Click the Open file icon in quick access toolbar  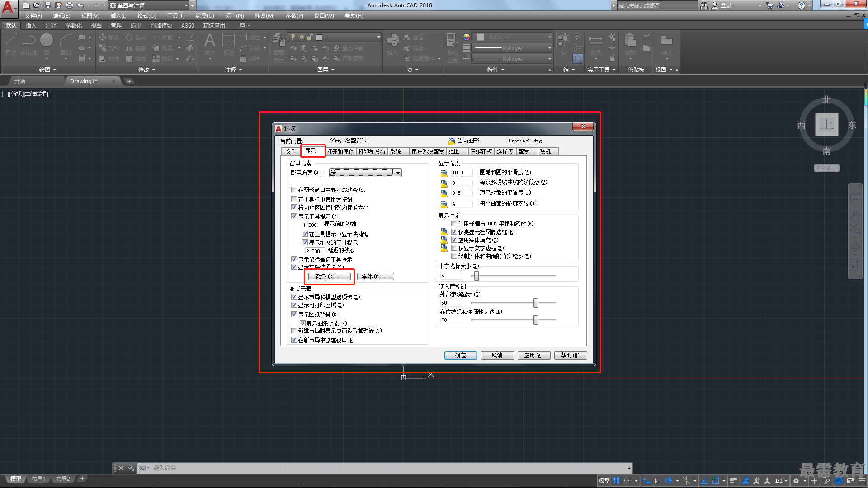pyautogui.click(x=37, y=5)
